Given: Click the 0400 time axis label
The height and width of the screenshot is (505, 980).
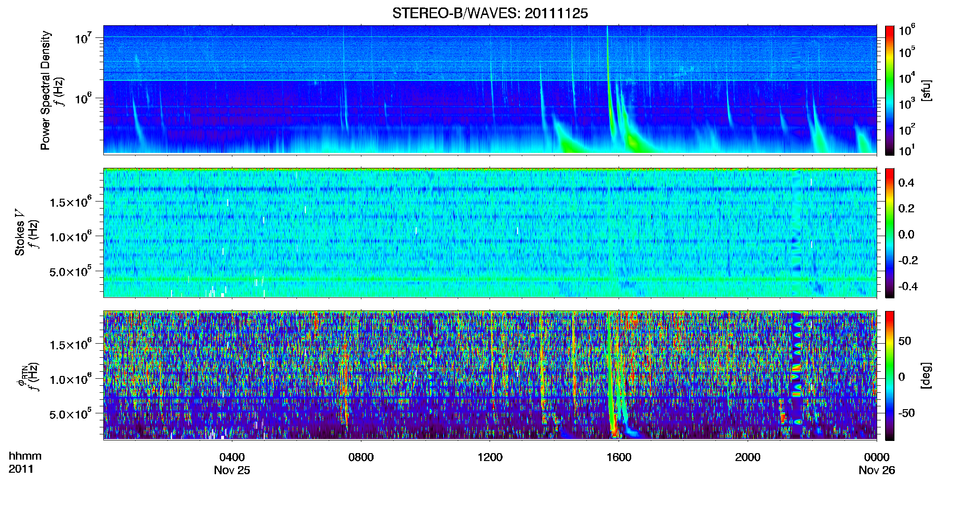Looking at the screenshot, I should pyautogui.click(x=232, y=457).
